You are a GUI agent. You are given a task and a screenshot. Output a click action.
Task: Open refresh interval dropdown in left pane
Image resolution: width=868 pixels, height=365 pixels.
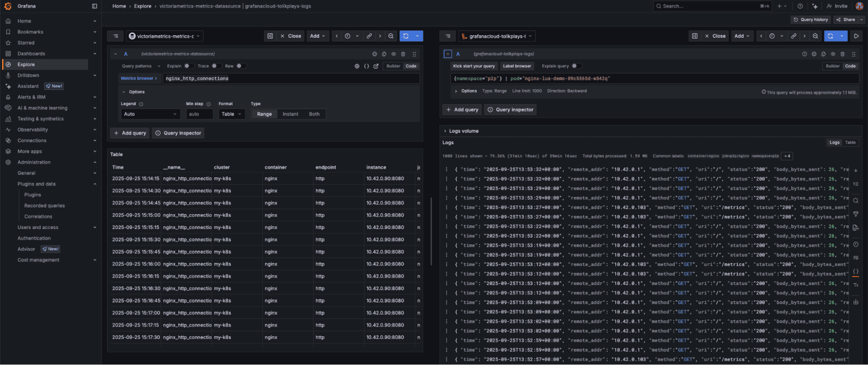tap(417, 36)
